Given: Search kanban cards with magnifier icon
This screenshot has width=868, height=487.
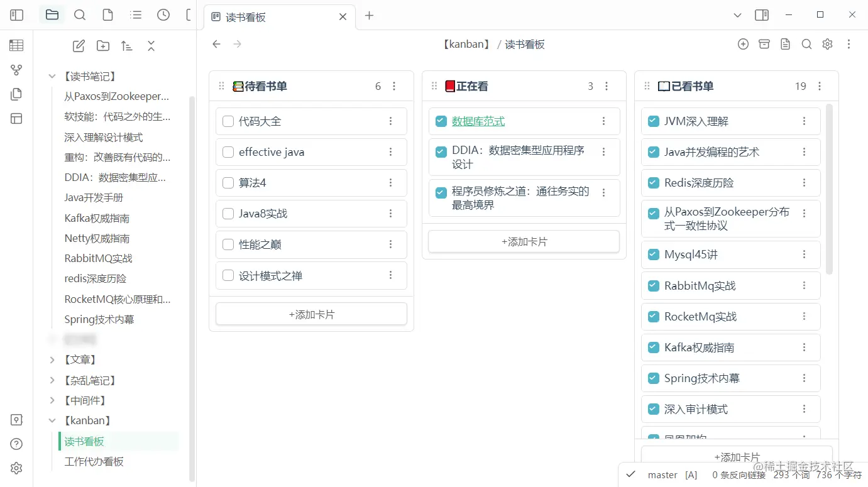Looking at the screenshot, I should click(806, 44).
